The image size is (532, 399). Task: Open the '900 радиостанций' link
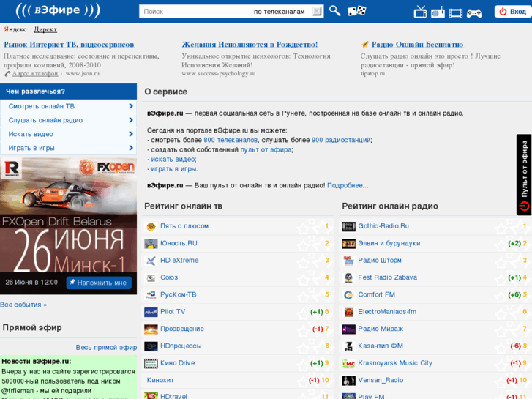click(x=341, y=140)
